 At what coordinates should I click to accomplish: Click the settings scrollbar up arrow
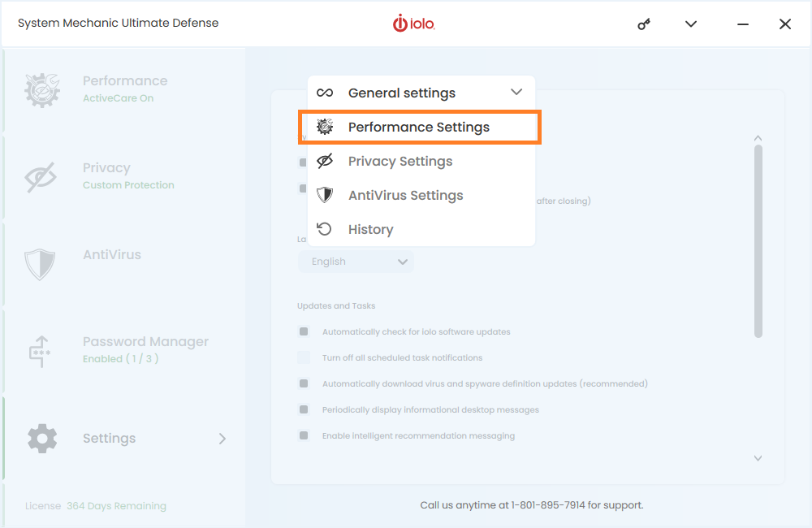(x=758, y=138)
